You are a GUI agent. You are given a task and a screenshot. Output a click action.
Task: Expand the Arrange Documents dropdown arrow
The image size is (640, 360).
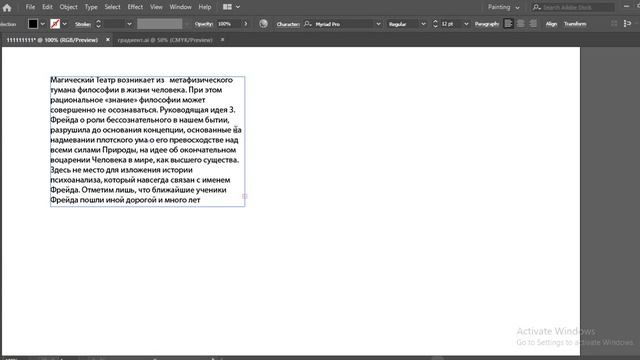click(x=238, y=7)
